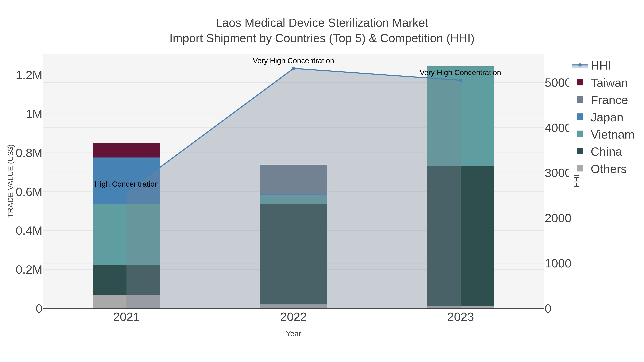
Task: Click the 1M y-axis tick label
Action: (x=34, y=114)
